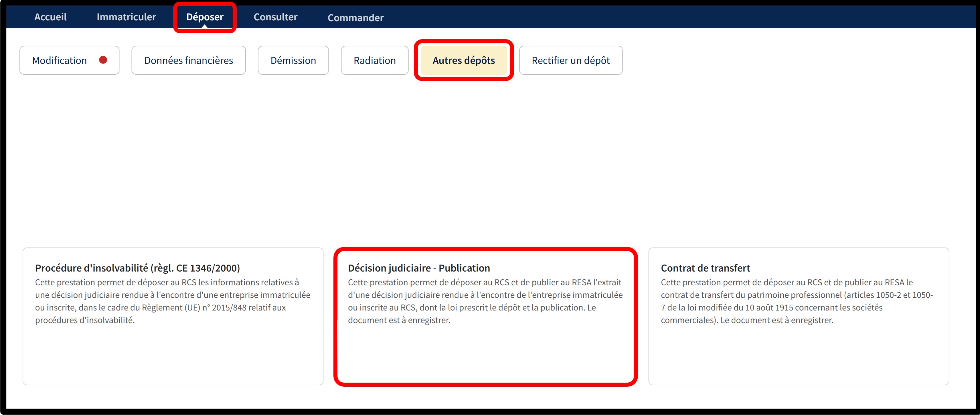Select the highlighted Autres dépôts tab
This screenshot has width=980, height=415.
pyautogui.click(x=463, y=60)
